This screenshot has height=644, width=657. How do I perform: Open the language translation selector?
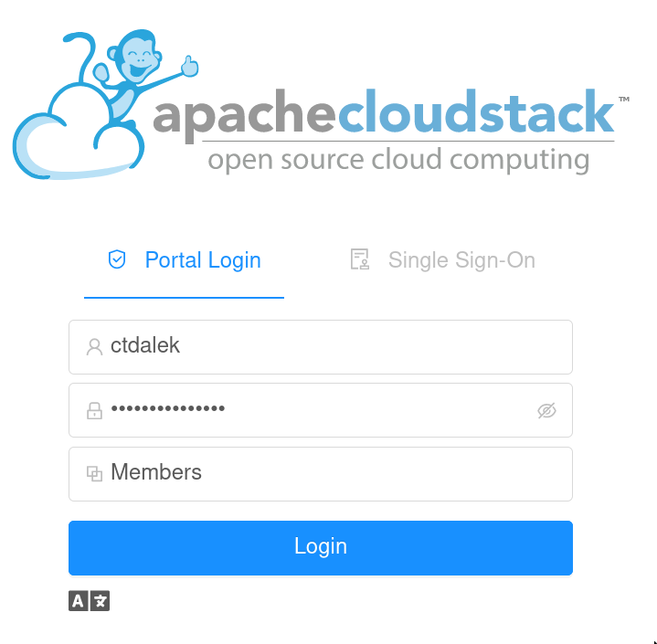tap(90, 601)
